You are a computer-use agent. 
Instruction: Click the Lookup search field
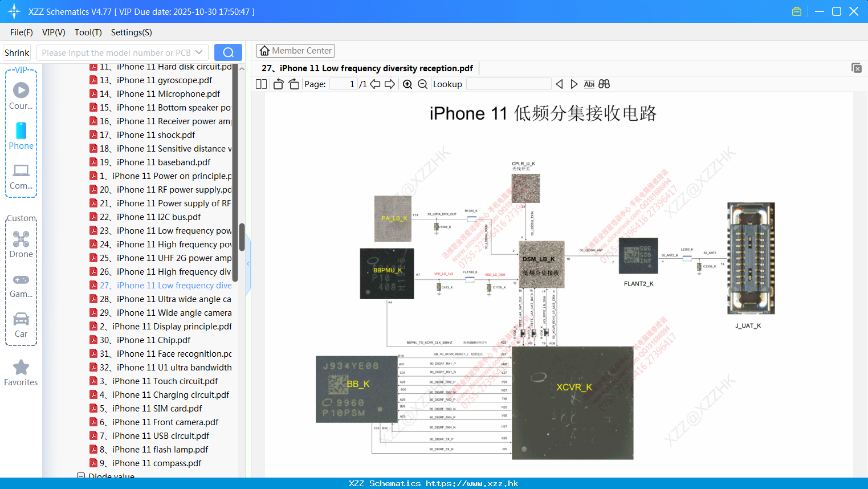509,84
